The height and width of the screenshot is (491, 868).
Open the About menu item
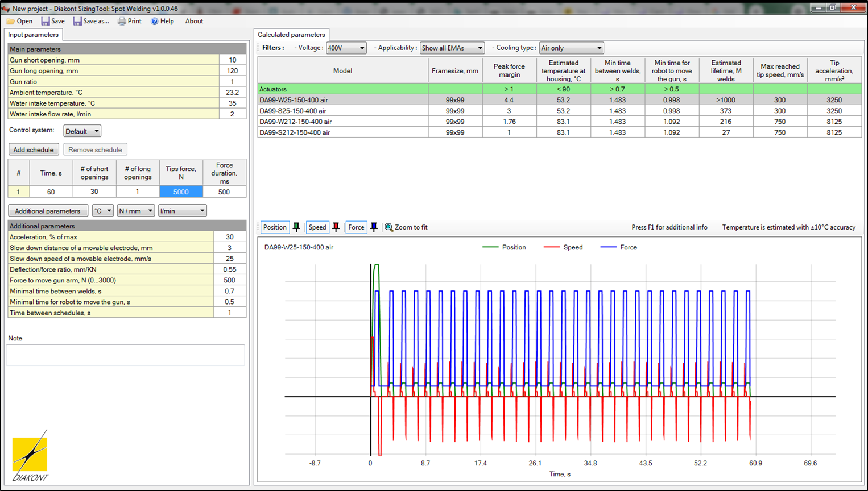pos(194,21)
